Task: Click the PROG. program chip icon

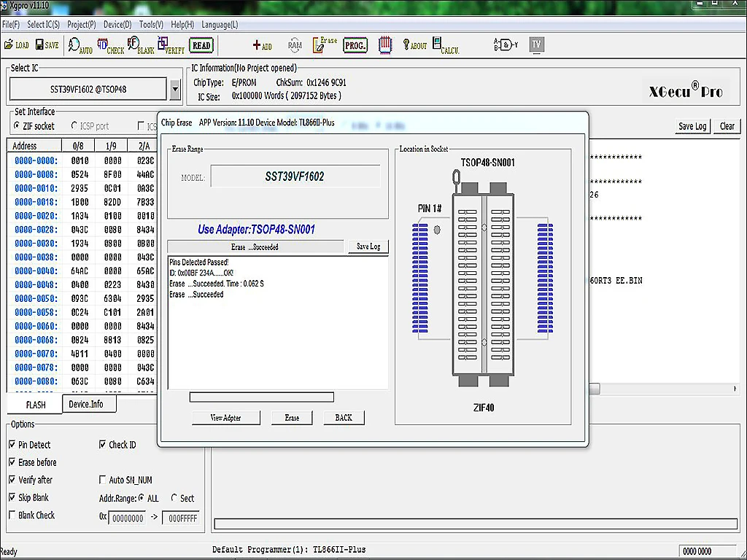Action: [355, 45]
